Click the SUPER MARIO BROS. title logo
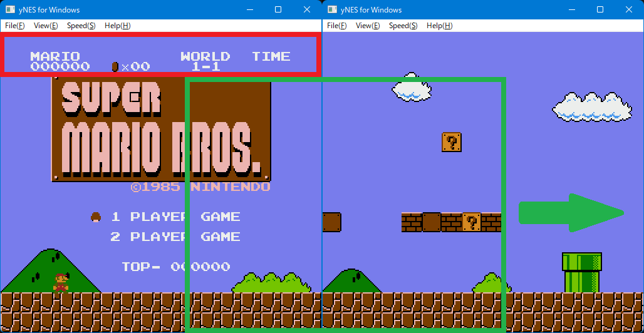 coord(161,129)
